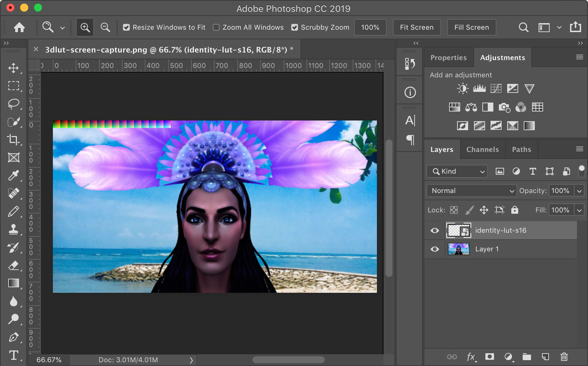Enable Zoom All Windows
The height and width of the screenshot is (366, 588).
[216, 27]
